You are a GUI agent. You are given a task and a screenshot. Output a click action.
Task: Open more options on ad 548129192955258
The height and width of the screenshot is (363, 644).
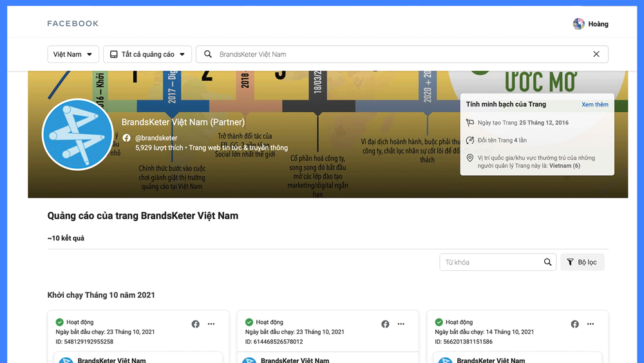tap(211, 324)
